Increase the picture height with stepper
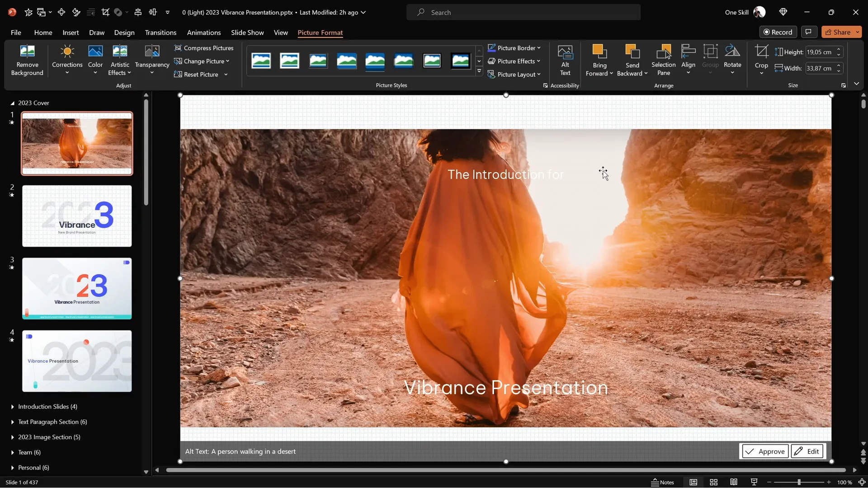This screenshot has width=868, height=488. click(x=839, y=49)
